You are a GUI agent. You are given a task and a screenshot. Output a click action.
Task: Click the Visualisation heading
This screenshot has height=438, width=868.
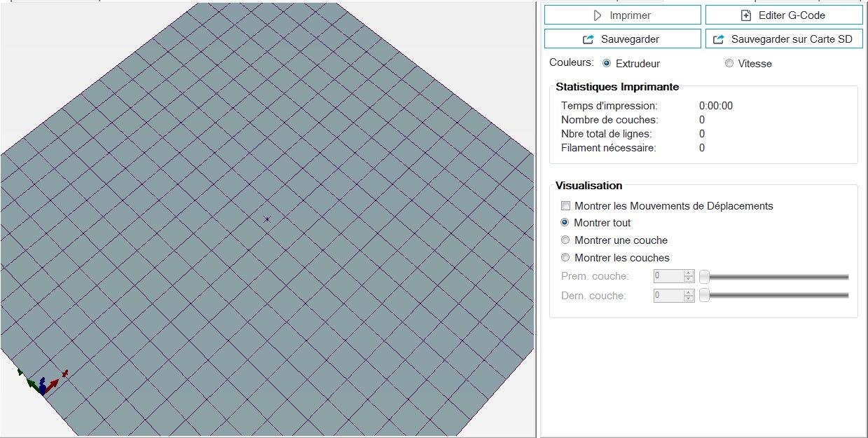click(588, 186)
